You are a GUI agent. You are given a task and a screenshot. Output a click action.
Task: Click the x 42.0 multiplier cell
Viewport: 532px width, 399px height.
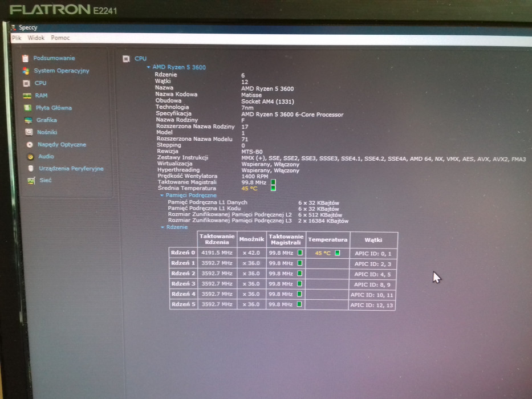pyautogui.click(x=251, y=253)
